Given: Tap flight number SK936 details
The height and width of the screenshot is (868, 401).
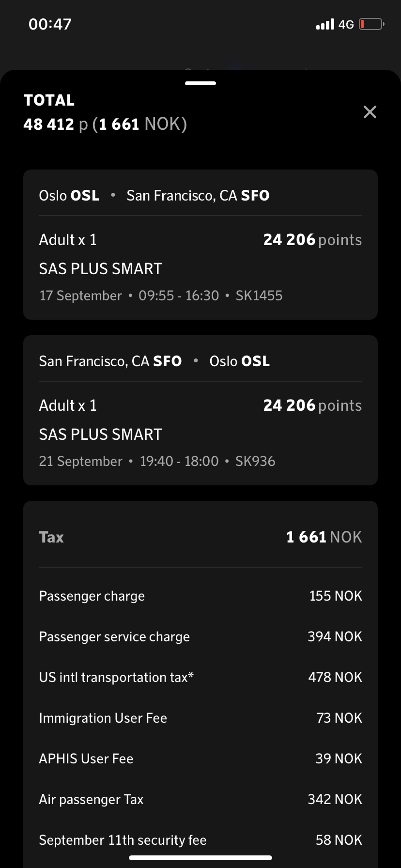Looking at the screenshot, I should (x=255, y=461).
